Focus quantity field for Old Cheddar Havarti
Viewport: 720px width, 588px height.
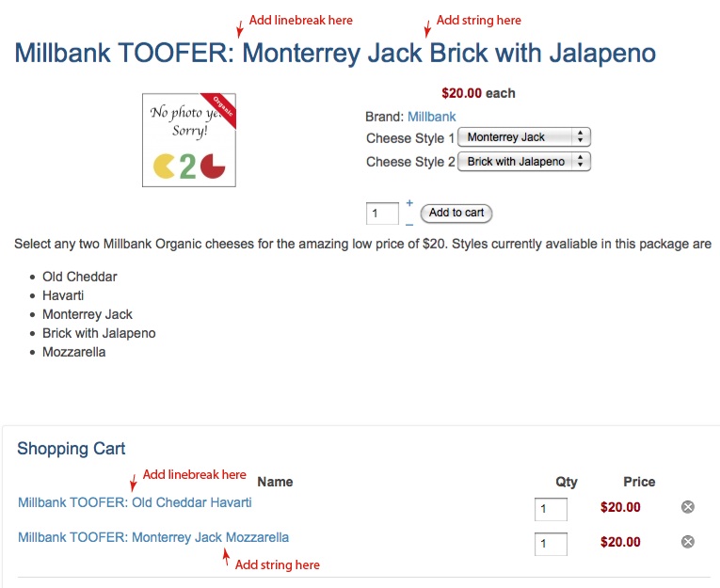click(551, 509)
